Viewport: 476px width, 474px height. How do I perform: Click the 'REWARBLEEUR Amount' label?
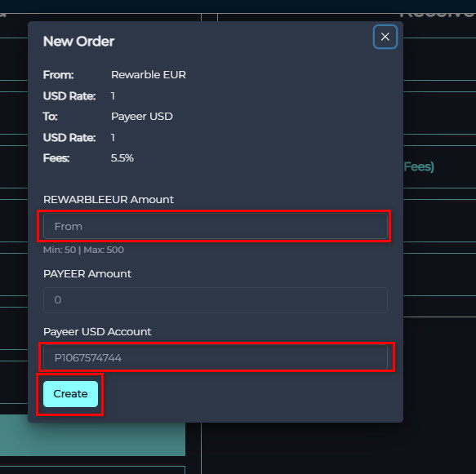(x=109, y=200)
